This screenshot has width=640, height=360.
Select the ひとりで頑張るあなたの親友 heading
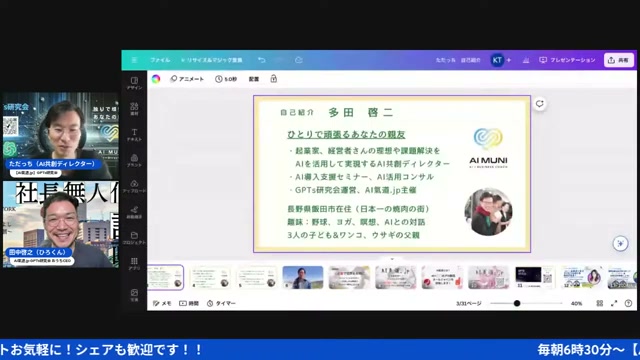(x=346, y=134)
